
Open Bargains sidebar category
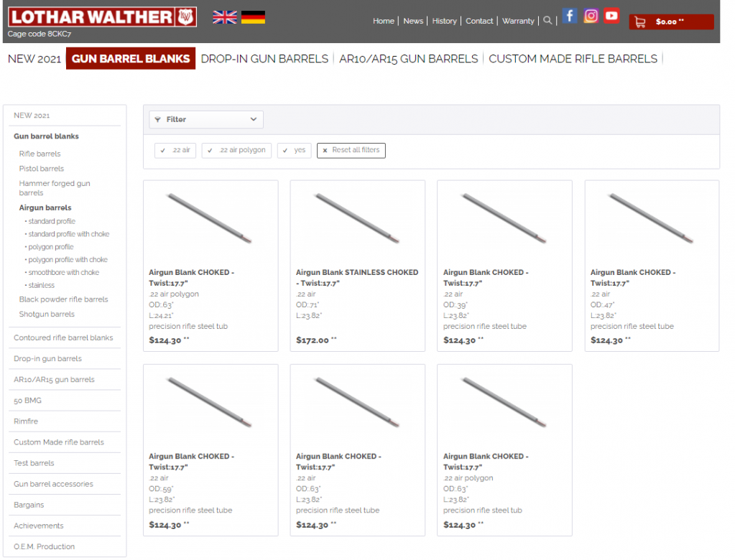29,505
